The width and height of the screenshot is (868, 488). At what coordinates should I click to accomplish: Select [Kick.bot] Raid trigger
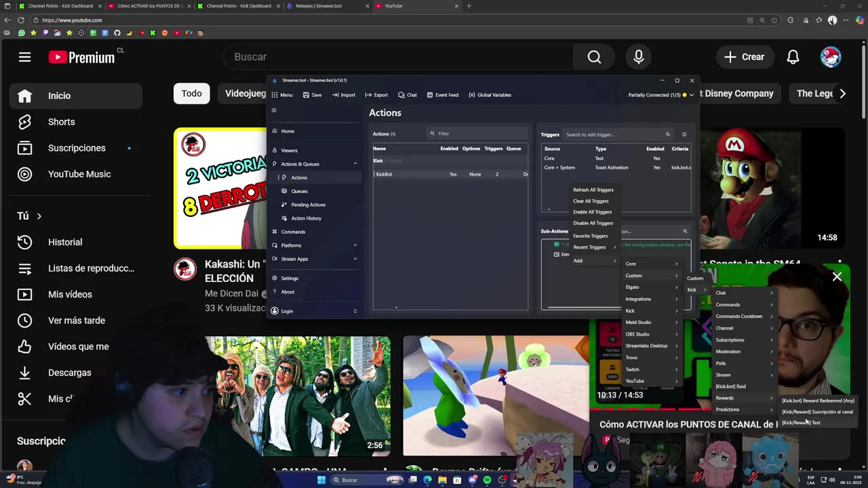744,386
